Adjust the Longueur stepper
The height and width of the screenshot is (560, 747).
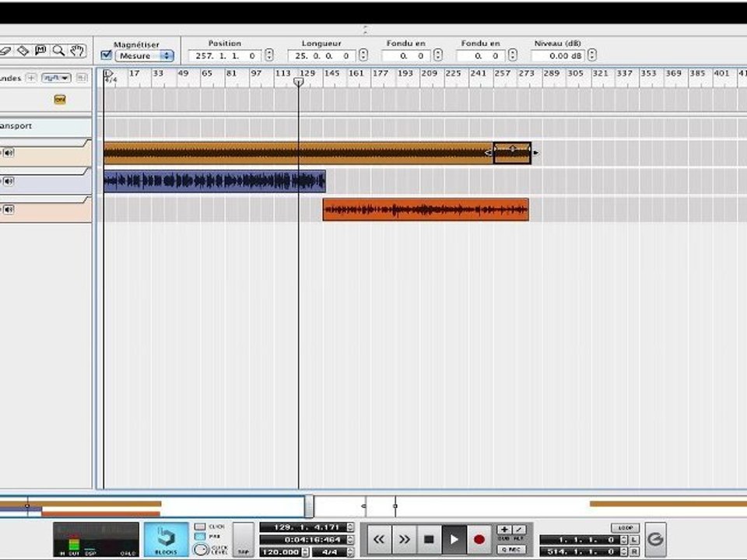click(363, 55)
